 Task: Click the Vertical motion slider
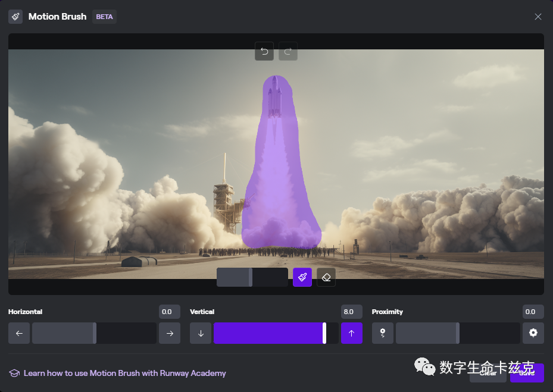click(276, 333)
